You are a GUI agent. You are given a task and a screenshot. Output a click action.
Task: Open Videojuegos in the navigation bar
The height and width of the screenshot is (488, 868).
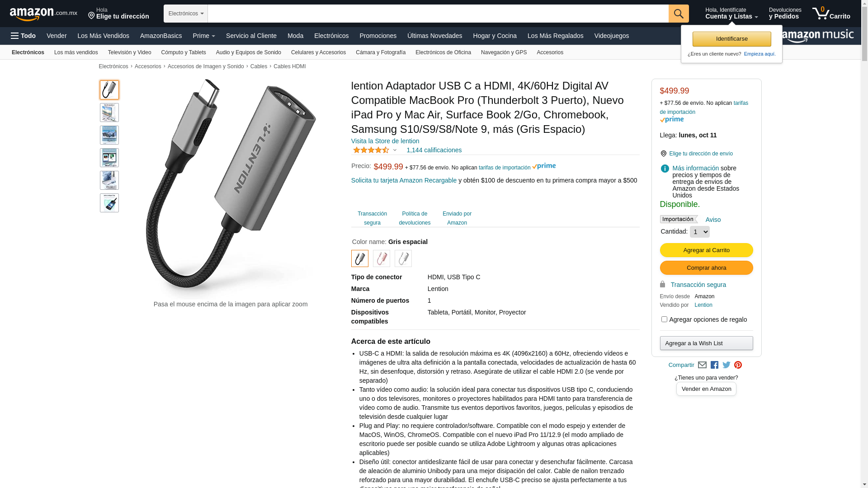(x=611, y=36)
